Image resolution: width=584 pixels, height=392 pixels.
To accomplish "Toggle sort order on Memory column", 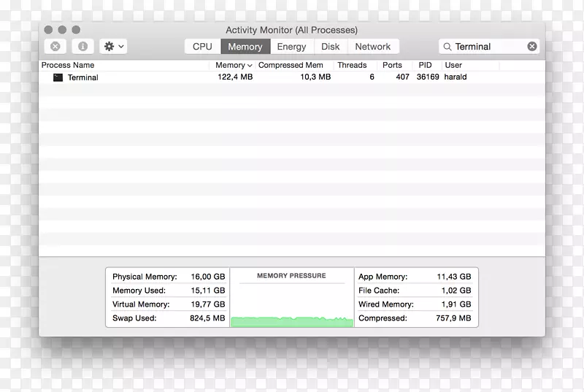I will point(232,65).
